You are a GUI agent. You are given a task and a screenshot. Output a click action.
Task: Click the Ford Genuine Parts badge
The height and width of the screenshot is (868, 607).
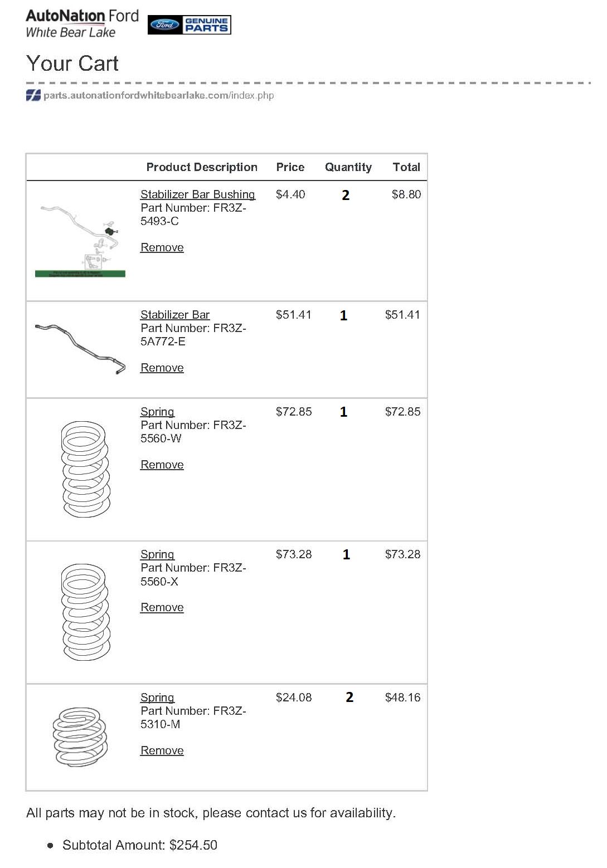point(190,25)
